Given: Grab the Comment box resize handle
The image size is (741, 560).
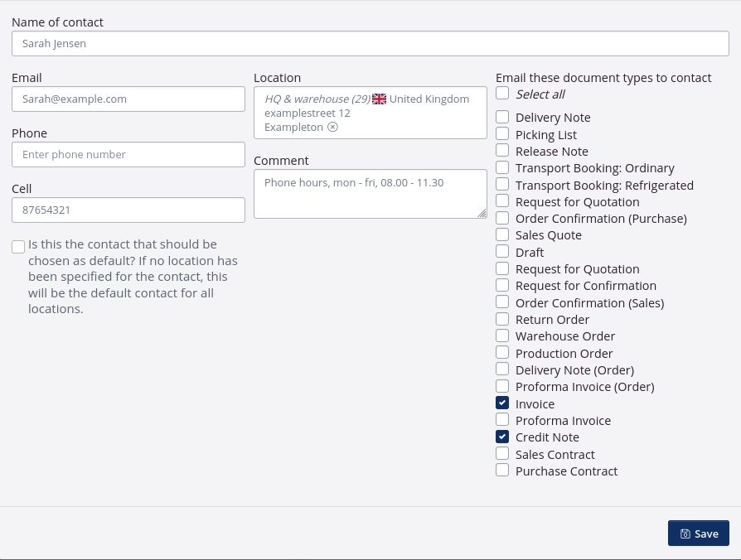Looking at the screenshot, I should 482,214.
